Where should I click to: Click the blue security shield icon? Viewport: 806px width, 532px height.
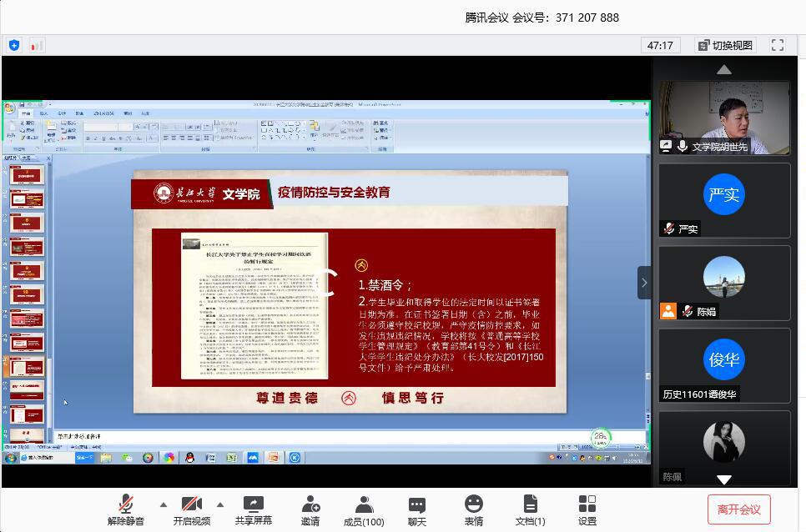pyautogui.click(x=14, y=45)
